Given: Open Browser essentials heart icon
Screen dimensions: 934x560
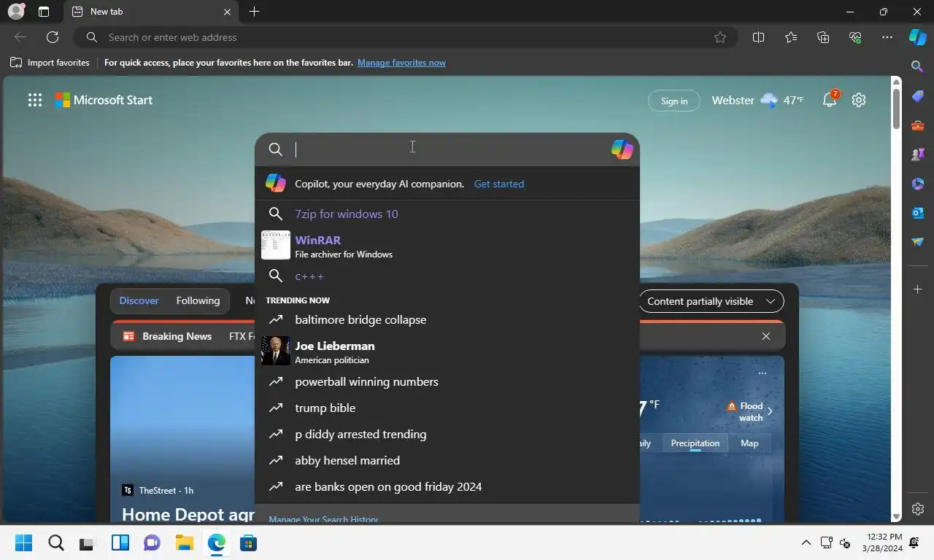Looking at the screenshot, I should (x=855, y=37).
